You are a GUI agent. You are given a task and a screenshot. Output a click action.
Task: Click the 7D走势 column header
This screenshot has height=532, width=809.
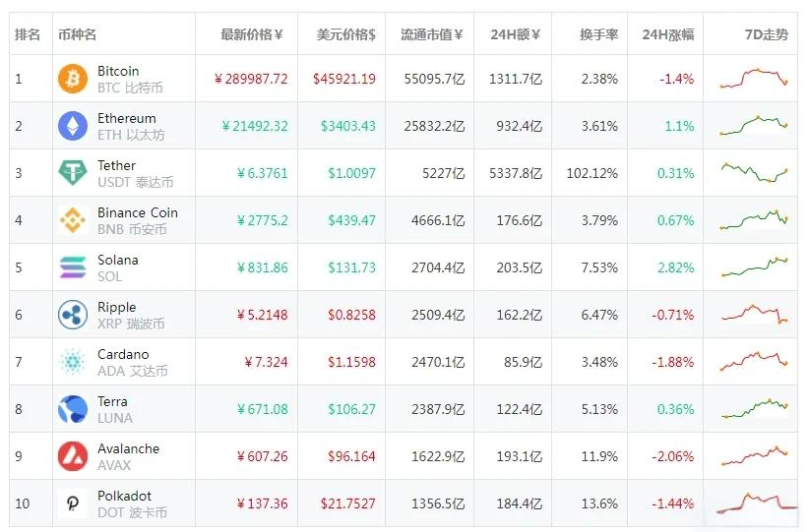point(767,34)
